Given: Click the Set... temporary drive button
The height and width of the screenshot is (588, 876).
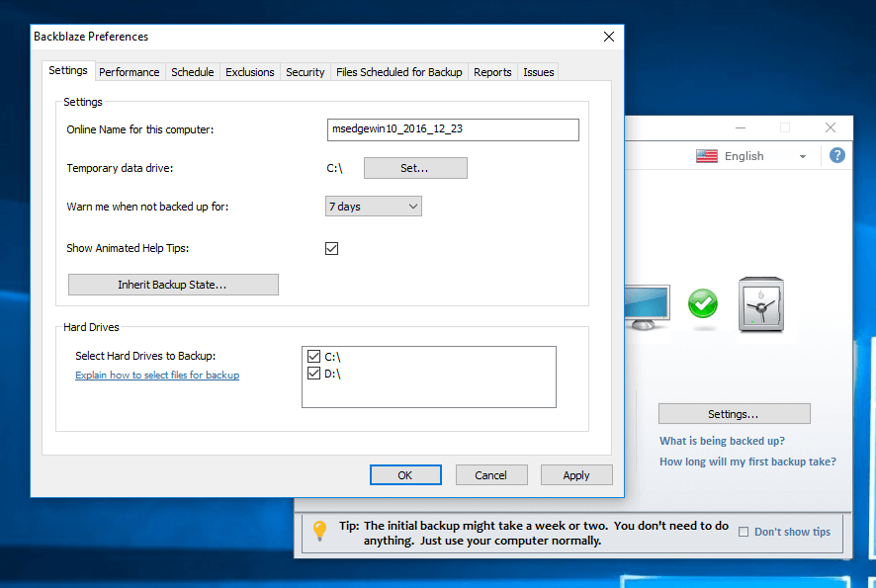Looking at the screenshot, I should coord(415,168).
